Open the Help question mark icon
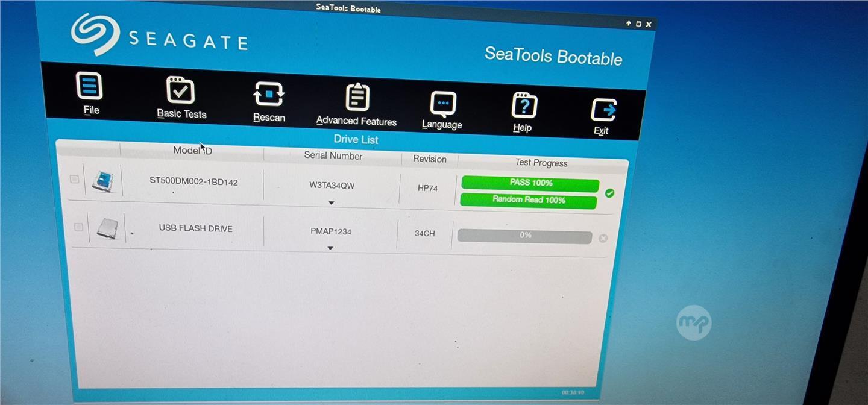868x405 pixels. (524, 106)
